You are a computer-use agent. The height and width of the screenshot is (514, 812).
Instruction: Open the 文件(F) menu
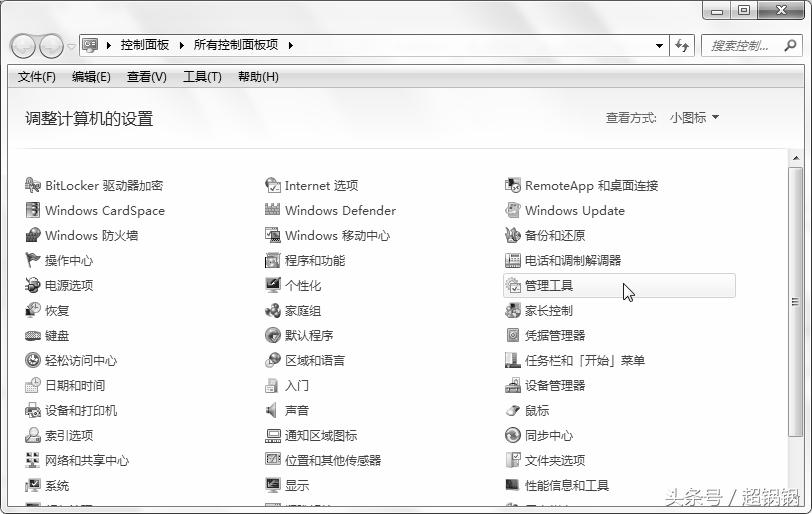pyautogui.click(x=37, y=77)
